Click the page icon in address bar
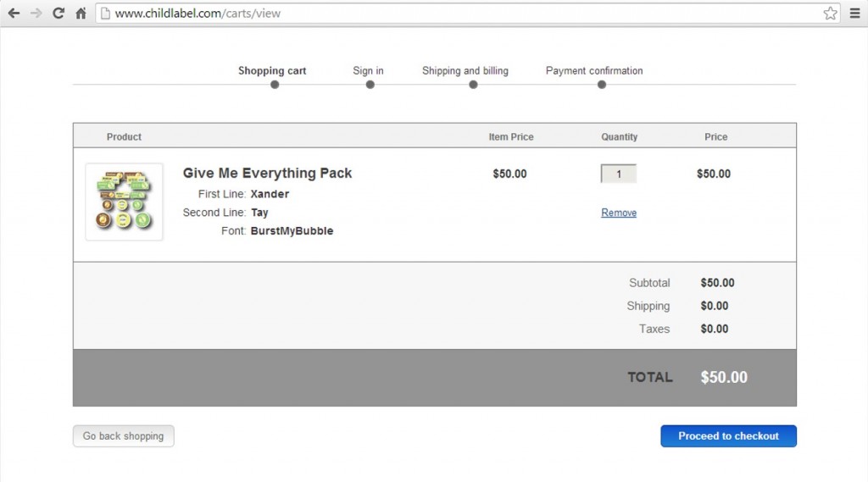Screen dimensions: 868x482 pyautogui.click(x=105, y=14)
